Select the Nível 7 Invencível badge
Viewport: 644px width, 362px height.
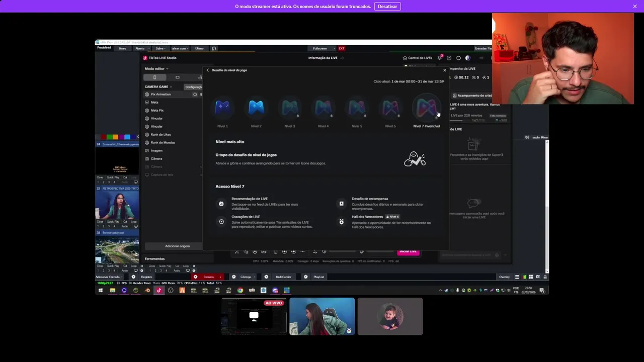[426, 107]
